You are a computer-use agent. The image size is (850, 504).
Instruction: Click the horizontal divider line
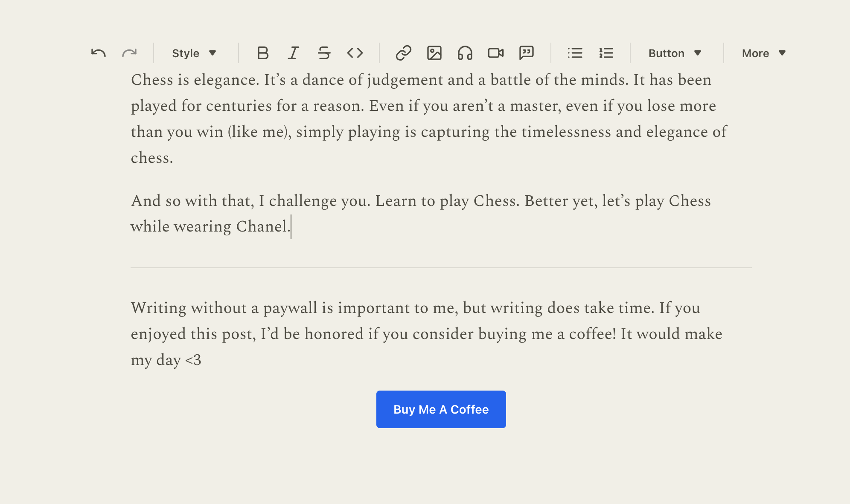click(441, 268)
